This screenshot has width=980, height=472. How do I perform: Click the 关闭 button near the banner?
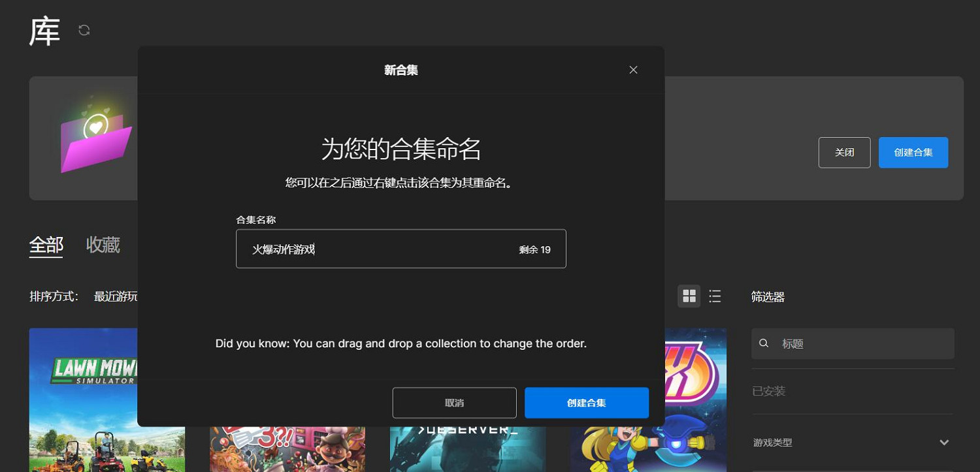point(844,152)
